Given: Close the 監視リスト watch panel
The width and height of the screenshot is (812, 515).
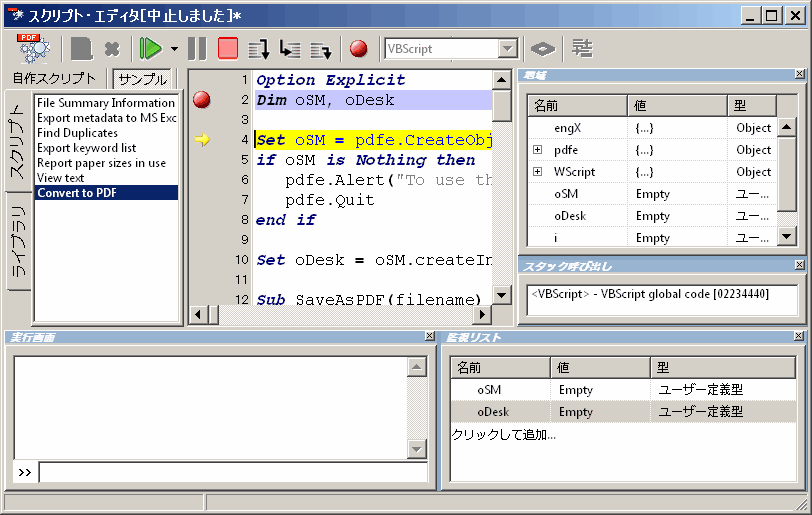Looking at the screenshot, I should click(800, 336).
